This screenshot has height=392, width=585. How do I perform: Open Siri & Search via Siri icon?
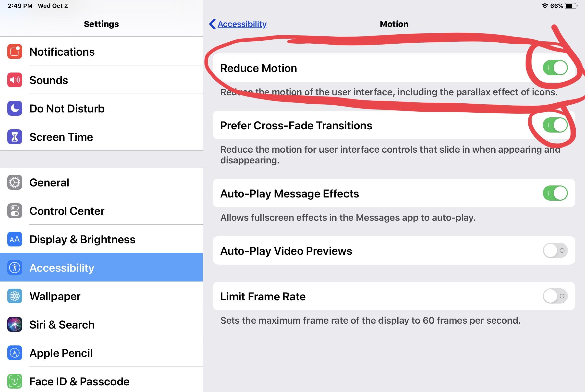click(14, 324)
